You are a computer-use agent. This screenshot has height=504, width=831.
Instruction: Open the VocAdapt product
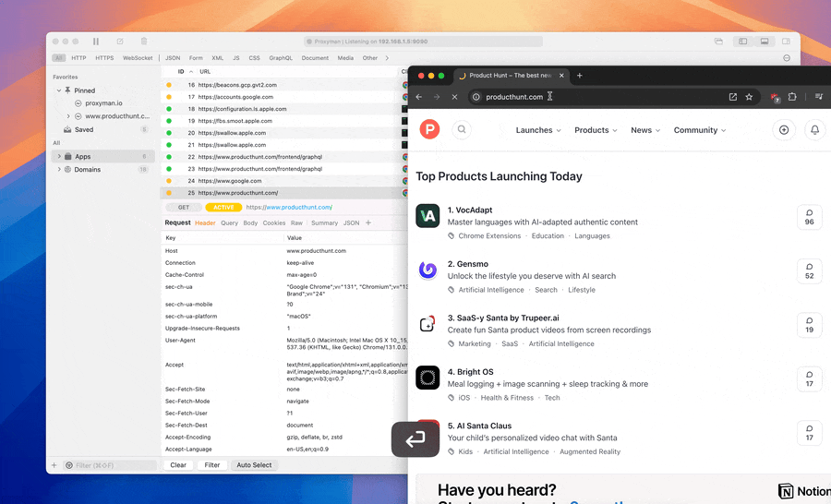point(470,210)
